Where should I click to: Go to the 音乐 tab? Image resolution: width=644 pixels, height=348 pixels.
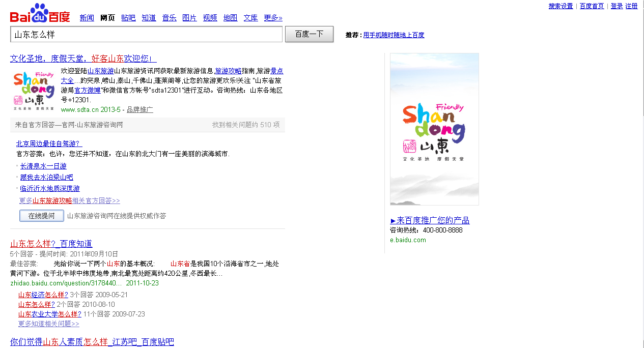(169, 18)
